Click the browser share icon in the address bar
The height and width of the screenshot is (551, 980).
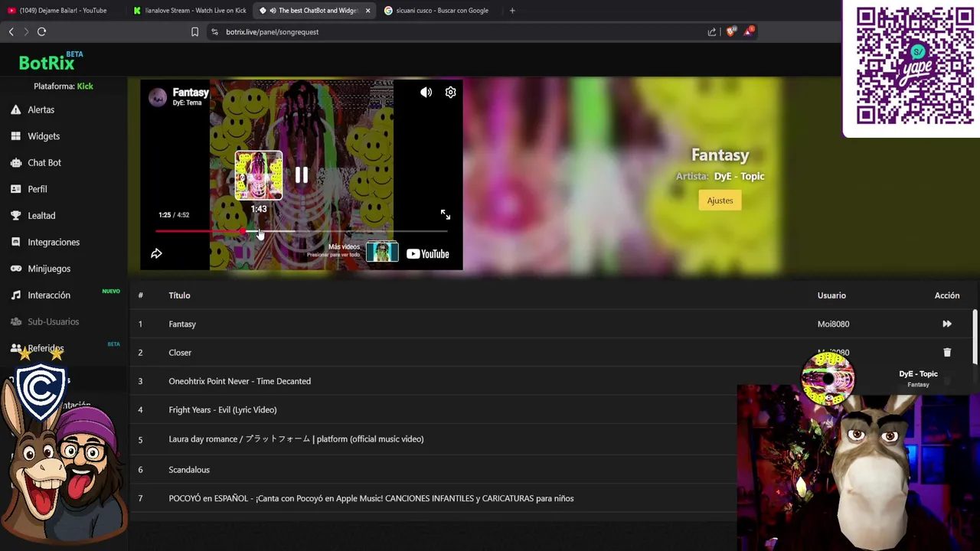712,32
